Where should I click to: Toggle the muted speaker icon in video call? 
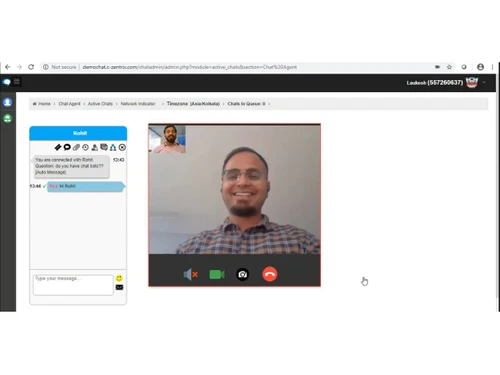(x=190, y=275)
